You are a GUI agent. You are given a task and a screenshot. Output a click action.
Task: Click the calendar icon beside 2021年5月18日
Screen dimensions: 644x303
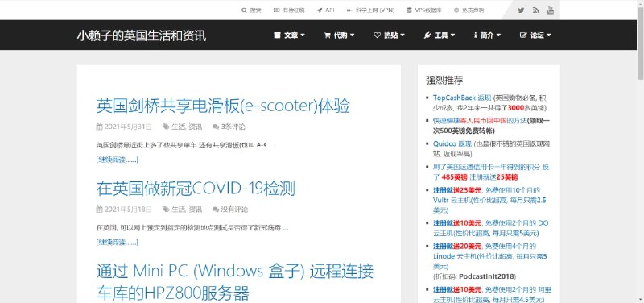click(x=99, y=210)
